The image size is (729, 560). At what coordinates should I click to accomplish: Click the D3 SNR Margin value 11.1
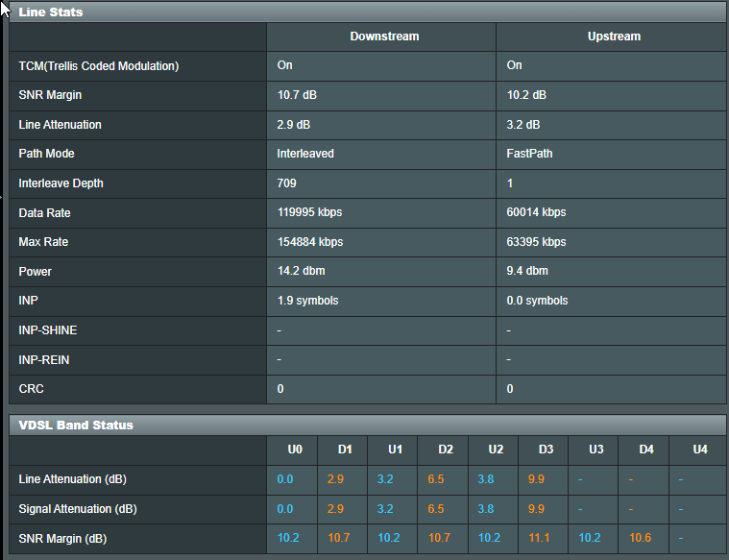pos(542,539)
